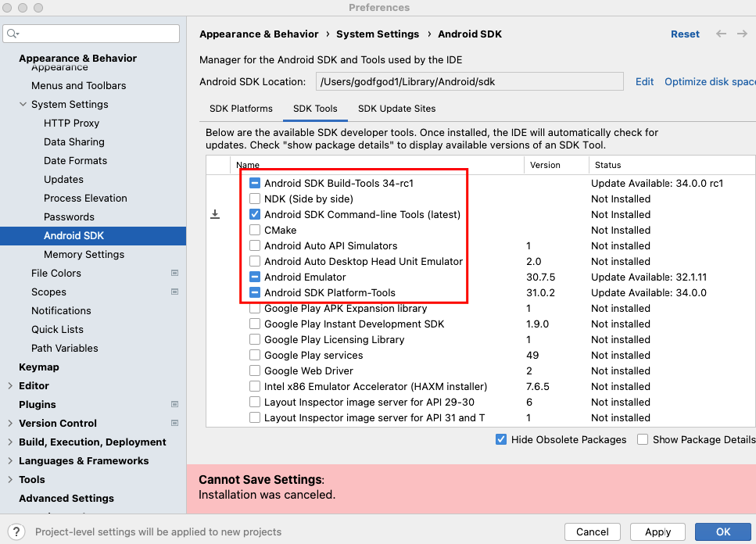The image size is (756, 544).
Task: Expand Languages & Frameworks section
Action: coord(10,460)
